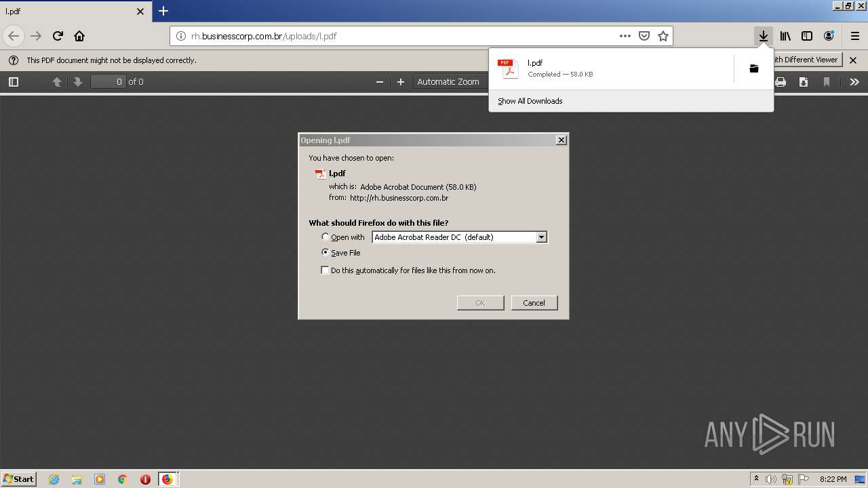868x488 pixels.
Task: Select the Open with radio button
Action: pos(325,237)
